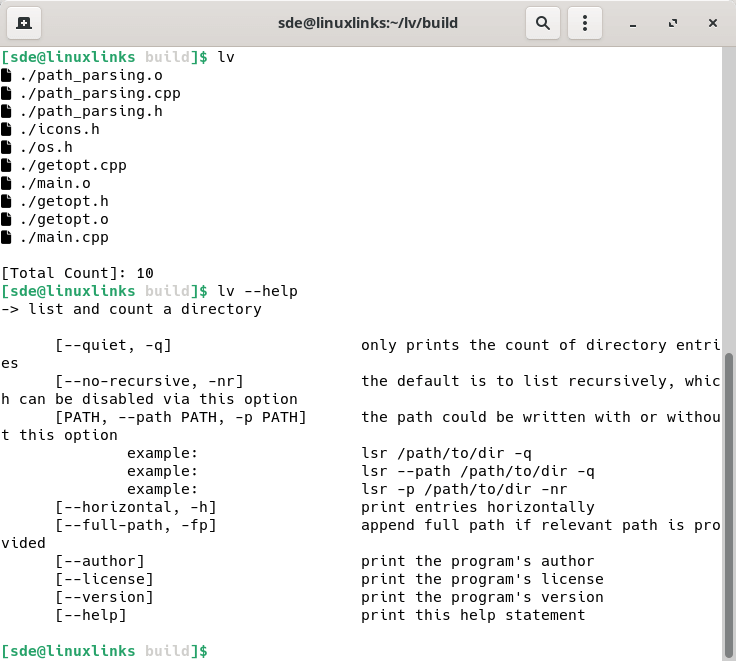Open a new terminal tab
Screen dimensions: 736x661
pyautogui.click(x=23, y=22)
